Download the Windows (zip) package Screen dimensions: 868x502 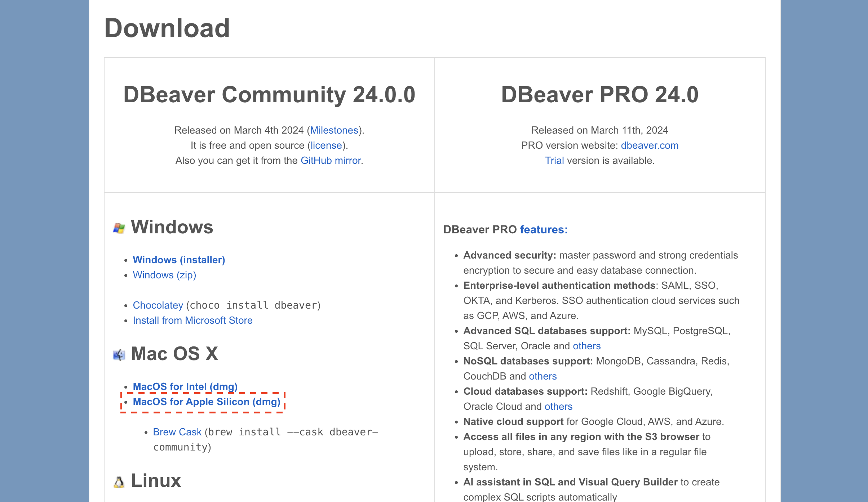click(x=164, y=275)
